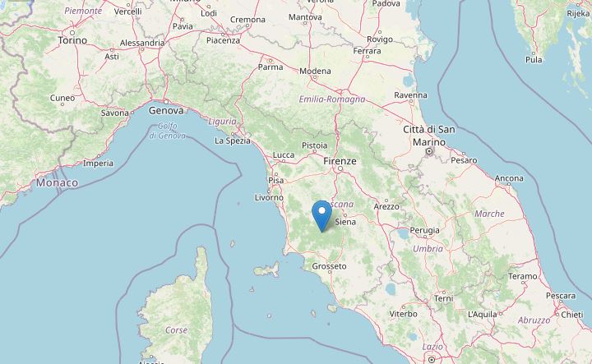Click the Golfo di Genova sea label
The image size is (592, 364).
167,131
